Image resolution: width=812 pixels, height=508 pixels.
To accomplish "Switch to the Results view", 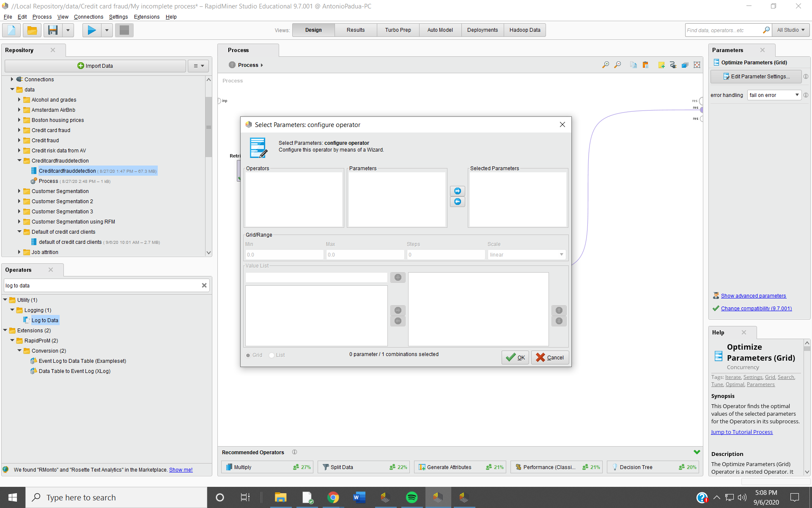I will (356, 30).
